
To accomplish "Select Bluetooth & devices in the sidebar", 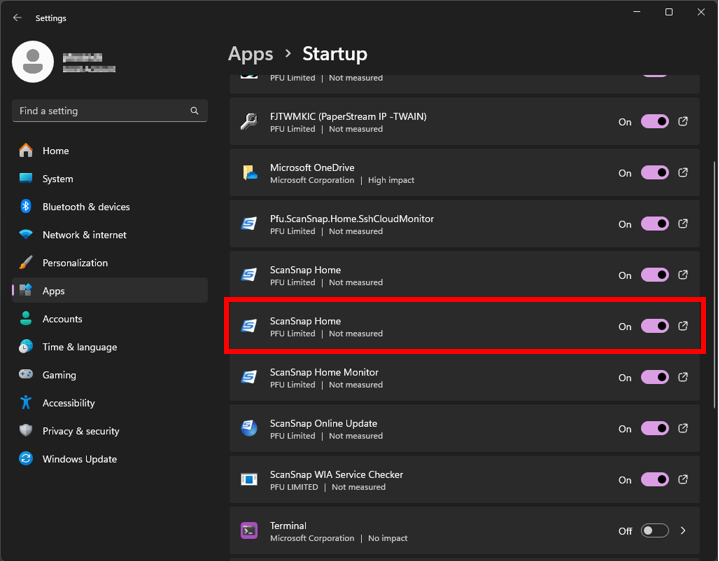I will [x=110, y=207].
